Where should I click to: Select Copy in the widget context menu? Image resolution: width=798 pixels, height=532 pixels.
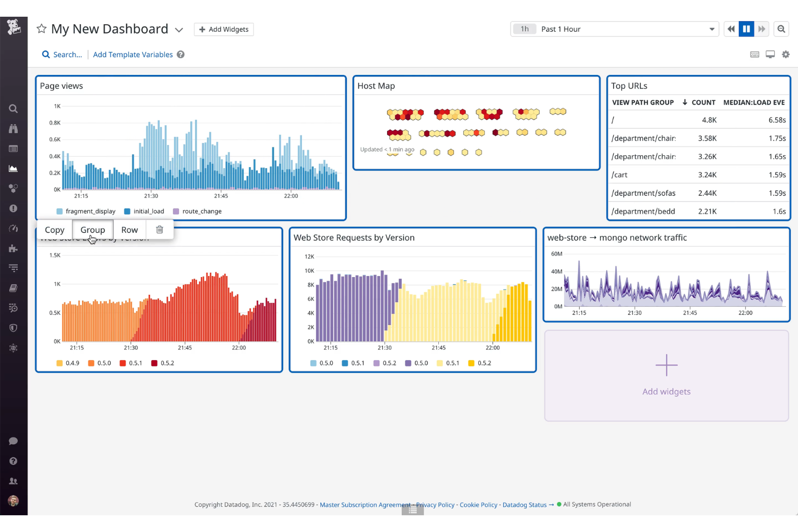(x=54, y=229)
